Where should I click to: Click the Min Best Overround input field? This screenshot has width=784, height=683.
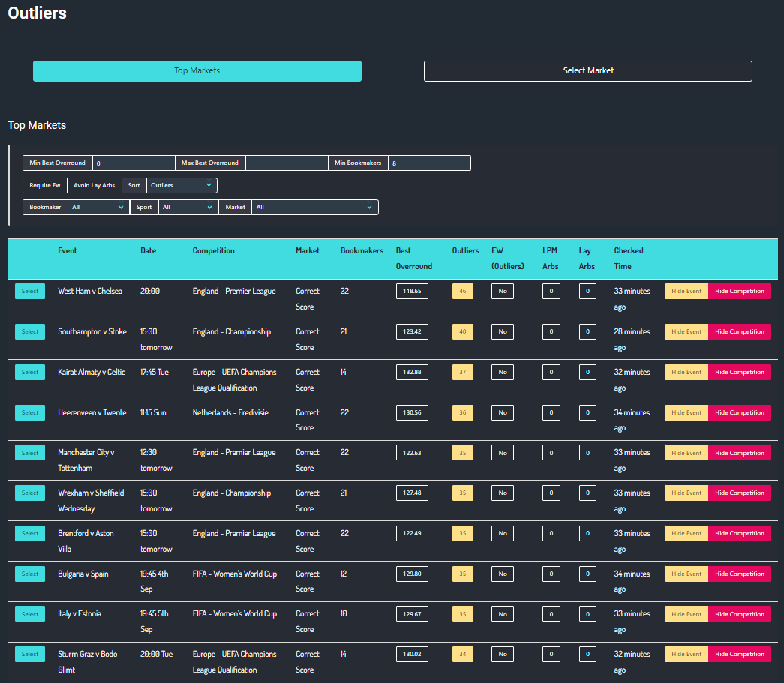tap(134, 163)
